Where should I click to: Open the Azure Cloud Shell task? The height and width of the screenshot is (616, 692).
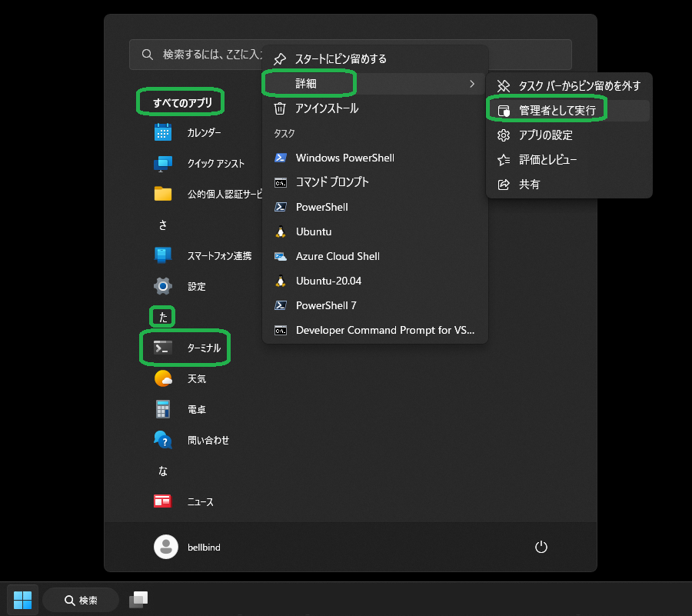pos(374,256)
